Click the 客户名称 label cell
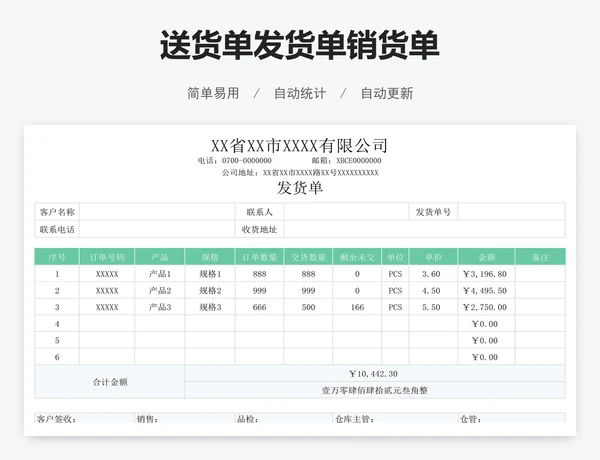 (x=57, y=212)
